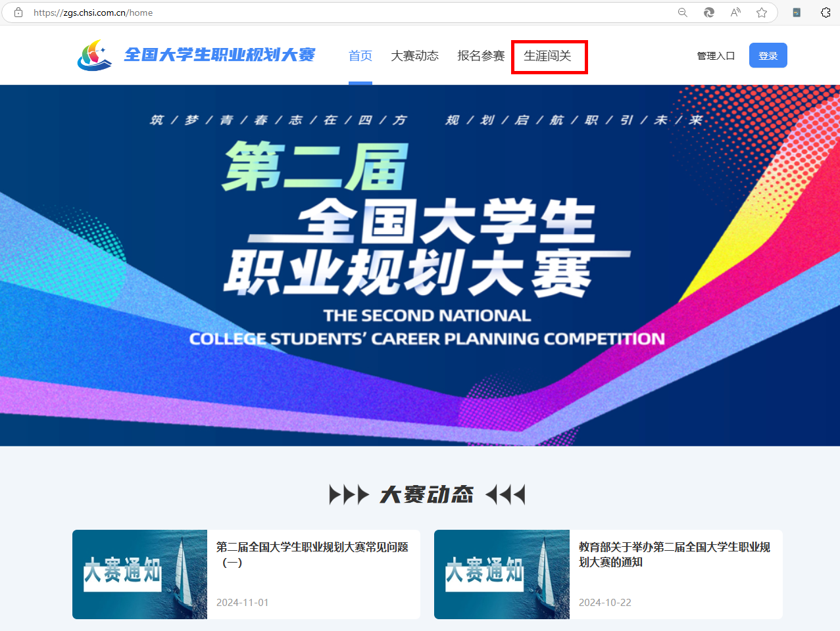Click inside the browser address bar
The width and height of the screenshot is (840, 631).
pyautogui.click(x=263, y=12)
